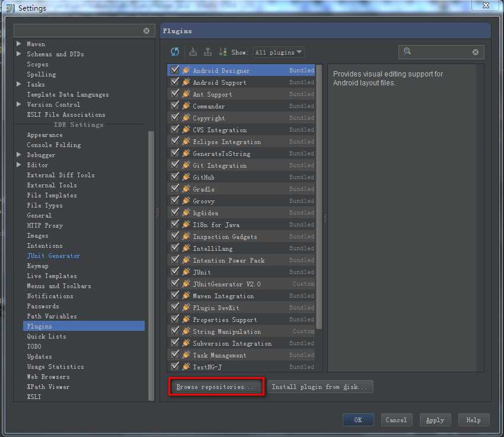Screen dimensions: 504x437
Task: Uncheck the Plugin DevKit checkbox
Action: [175, 307]
